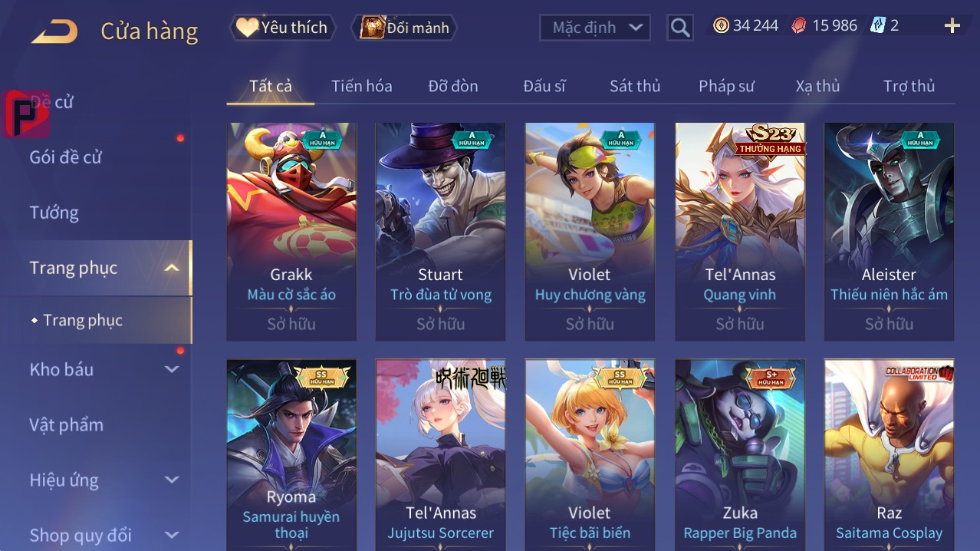Tap the heart Yêu thích icon
Viewport: 980px width, 551px height.
247,28
